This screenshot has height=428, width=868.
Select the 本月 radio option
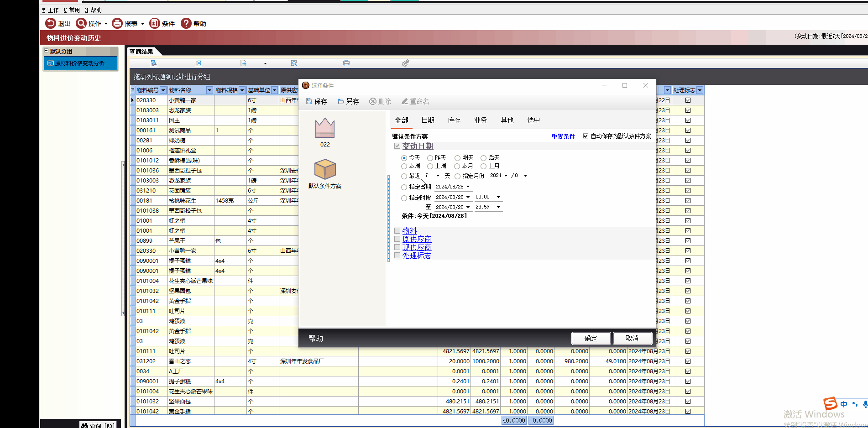[x=457, y=166]
